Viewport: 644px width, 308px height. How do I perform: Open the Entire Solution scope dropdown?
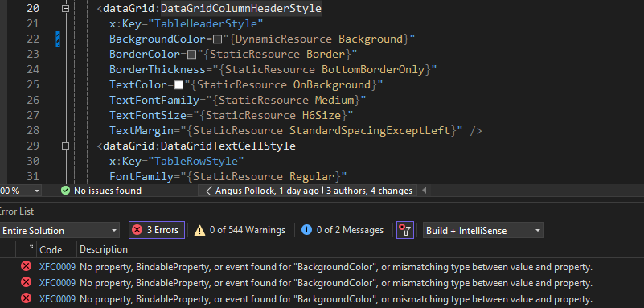pyautogui.click(x=59, y=230)
